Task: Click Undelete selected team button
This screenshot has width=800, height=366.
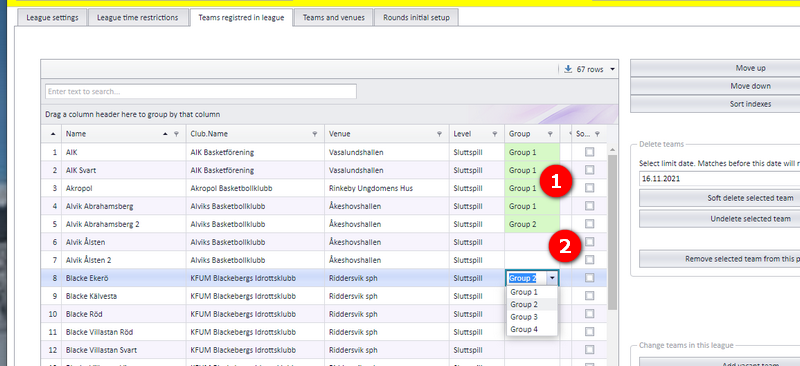Action: click(x=719, y=218)
